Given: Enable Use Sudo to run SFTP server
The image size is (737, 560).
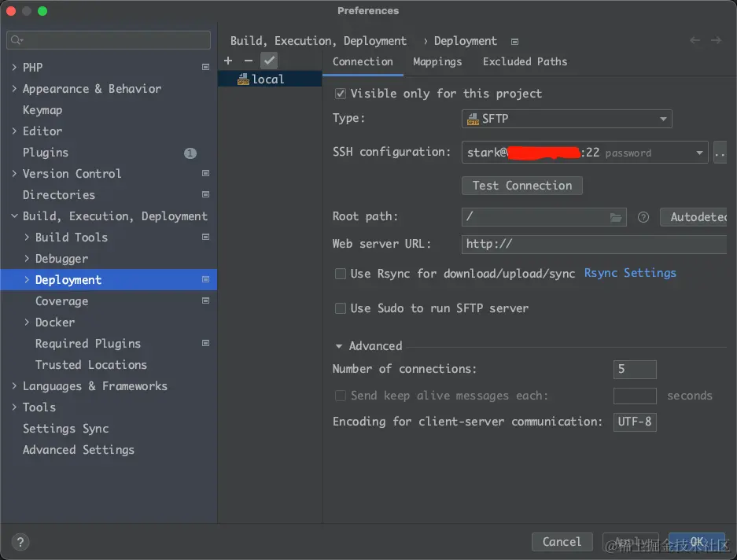Looking at the screenshot, I should [341, 308].
